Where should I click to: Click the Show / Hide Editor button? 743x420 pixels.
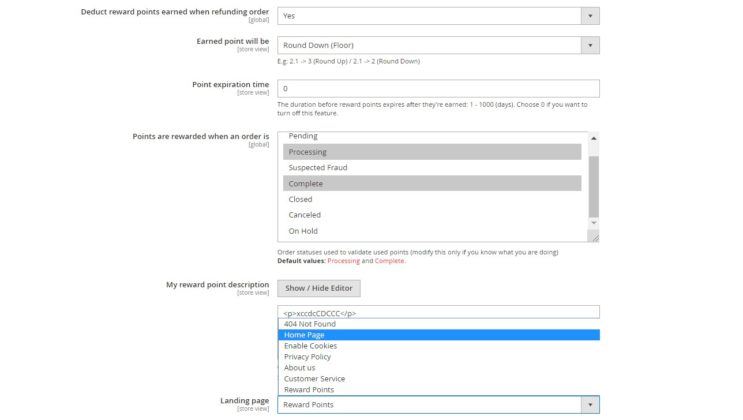pos(318,288)
